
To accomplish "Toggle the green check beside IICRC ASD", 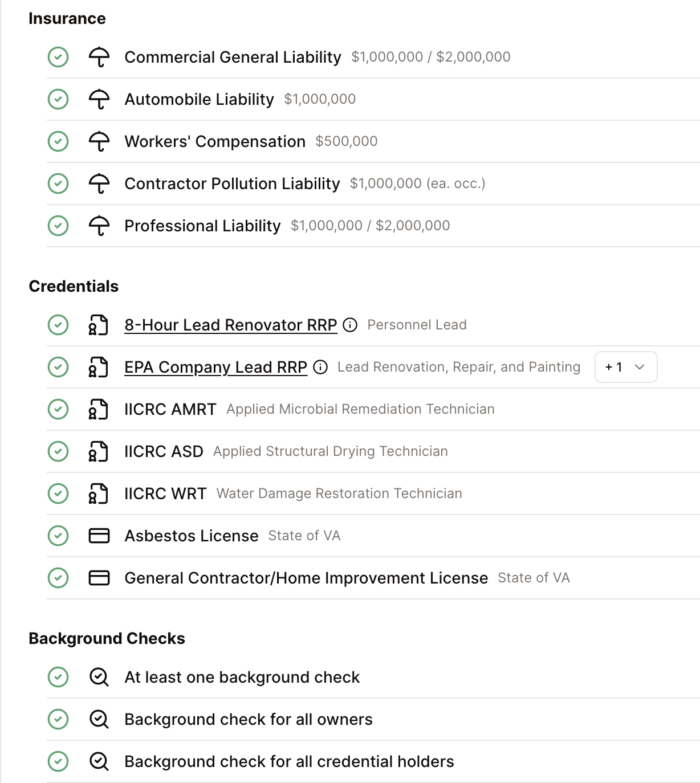I will (x=58, y=451).
